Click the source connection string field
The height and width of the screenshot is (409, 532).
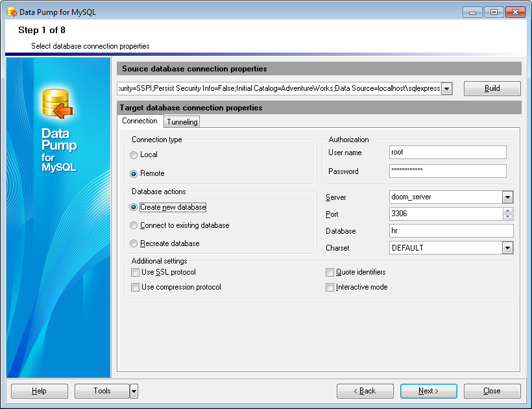[x=279, y=88]
